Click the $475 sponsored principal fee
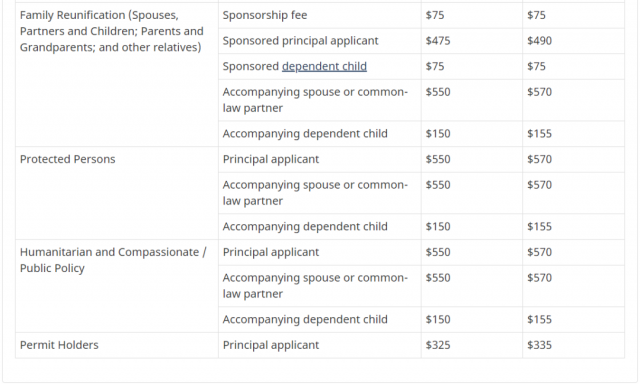640x385 pixels. (438, 41)
